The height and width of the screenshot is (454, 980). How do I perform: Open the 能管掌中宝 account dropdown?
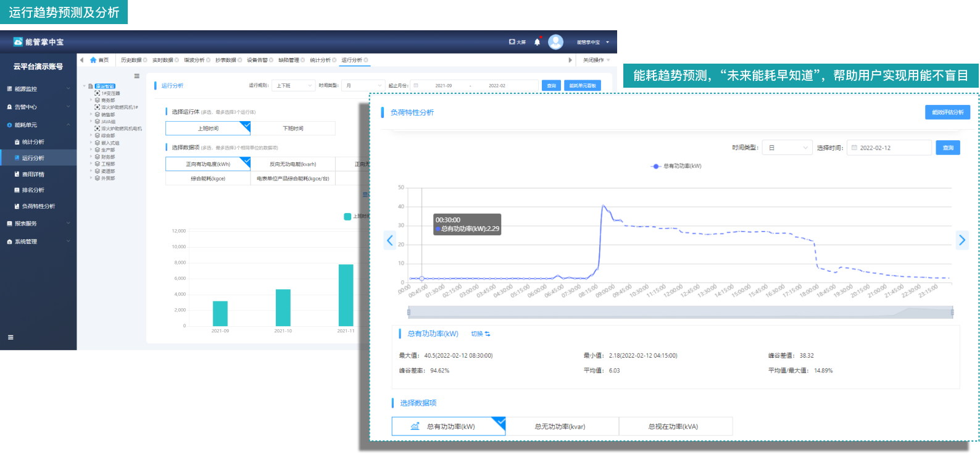click(593, 42)
